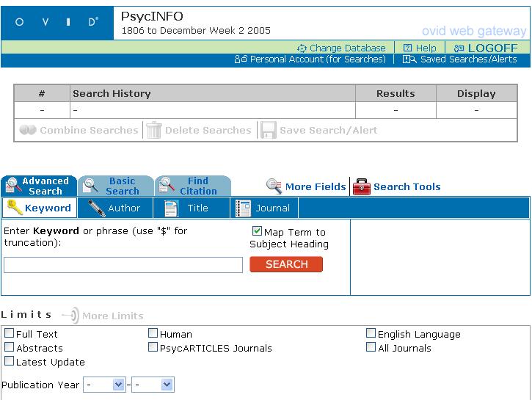Open Personal Account (for Searches) link
Viewport: 532px width, 400px height.
318,59
